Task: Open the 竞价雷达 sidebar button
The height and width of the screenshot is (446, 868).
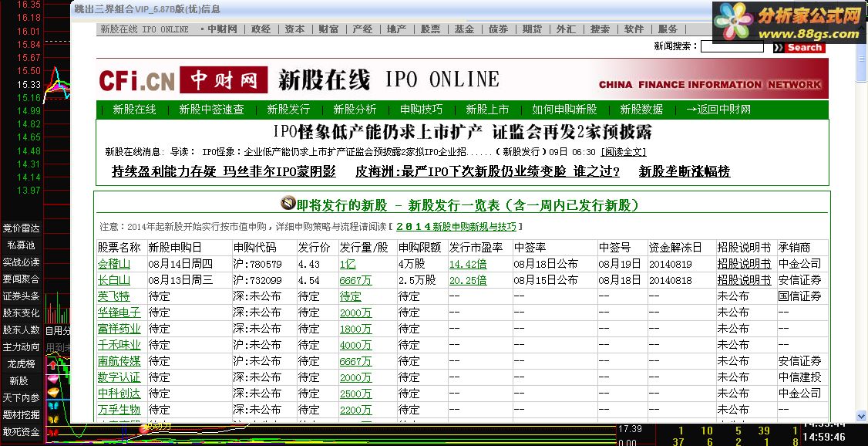Action: pos(21,228)
